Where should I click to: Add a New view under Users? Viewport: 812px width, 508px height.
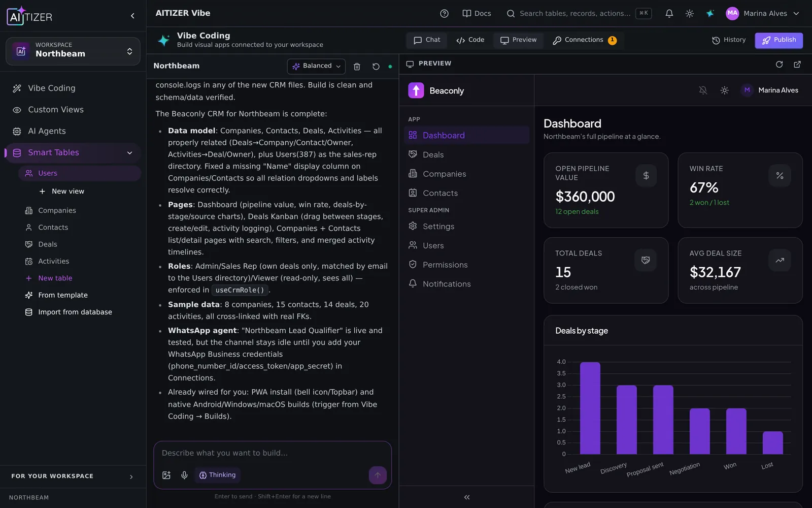[x=62, y=192]
